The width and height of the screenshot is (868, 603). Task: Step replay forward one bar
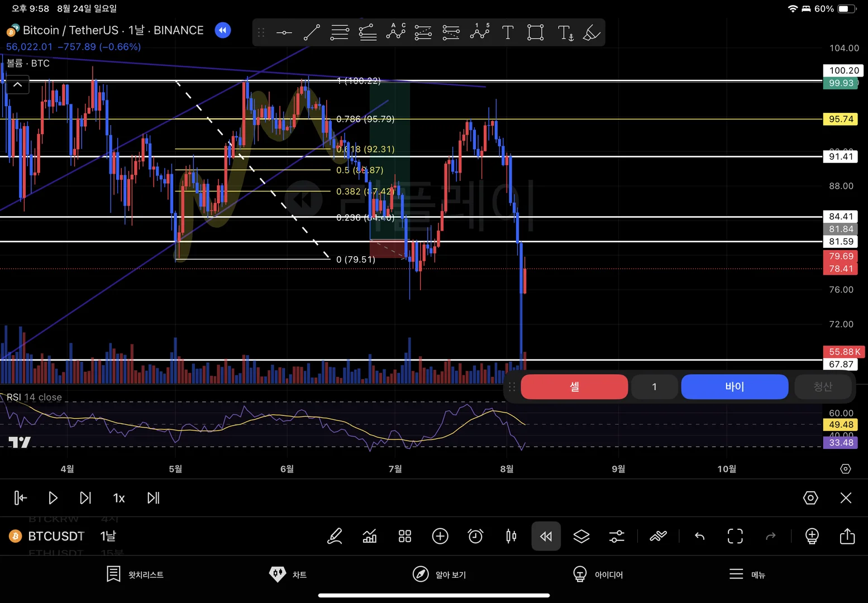[x=85, y=497]
